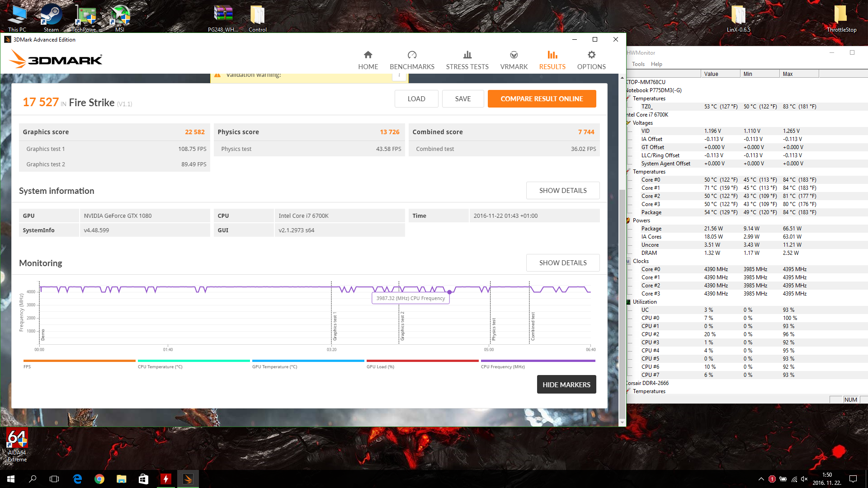Expand hidden system tray icons chevron

point(761,479)
